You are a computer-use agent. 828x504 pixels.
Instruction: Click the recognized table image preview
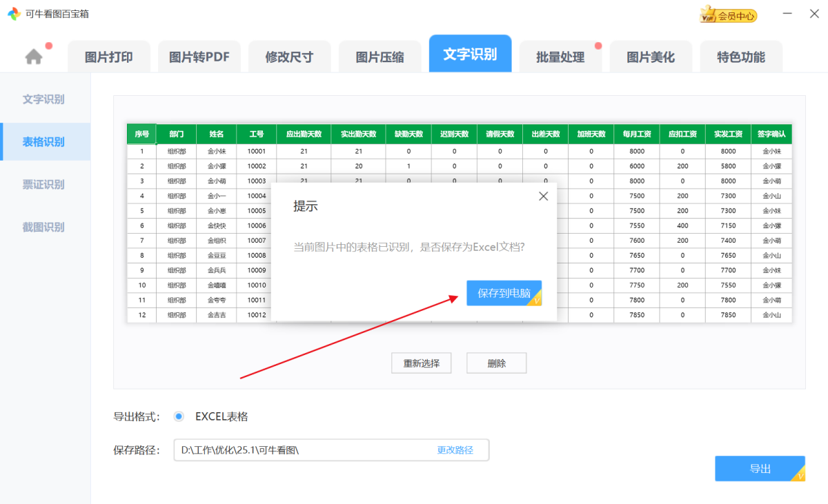[460, 223]
